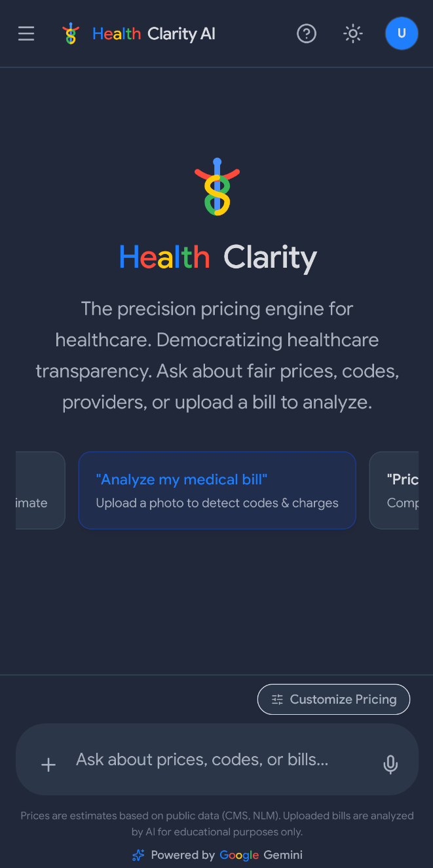Click the large Health Clarity center logo
The height and width of the screenshot is (868, 433).
click(217, 185)
